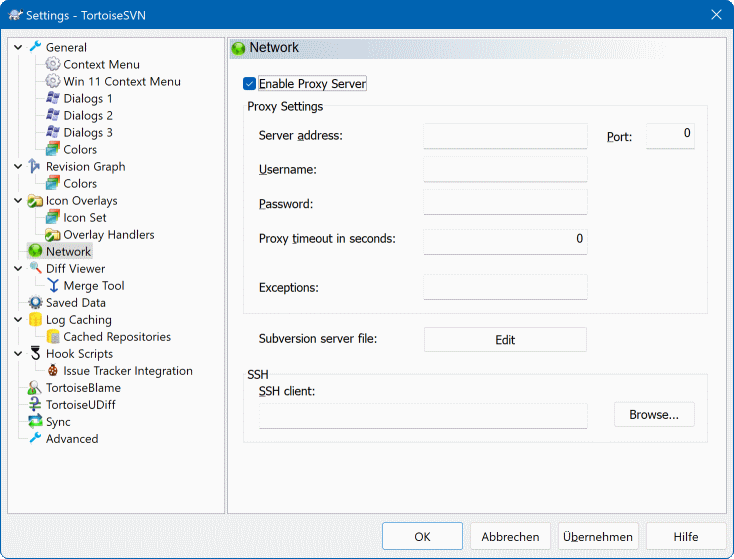Image resolution: width=734 pixels, height=559 pixels.
Task: Open the Cached Repositories page
Action: click(x=117, y=337)
